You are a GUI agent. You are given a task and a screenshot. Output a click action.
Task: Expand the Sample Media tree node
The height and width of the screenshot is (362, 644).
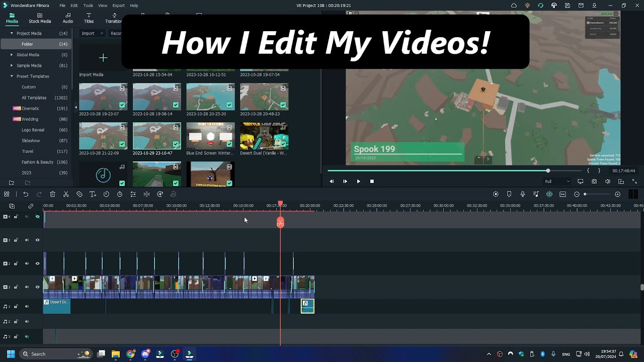tap(12, 65)
